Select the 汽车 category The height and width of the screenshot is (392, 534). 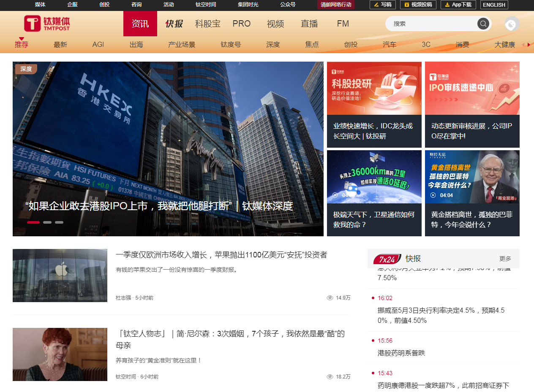390,44
